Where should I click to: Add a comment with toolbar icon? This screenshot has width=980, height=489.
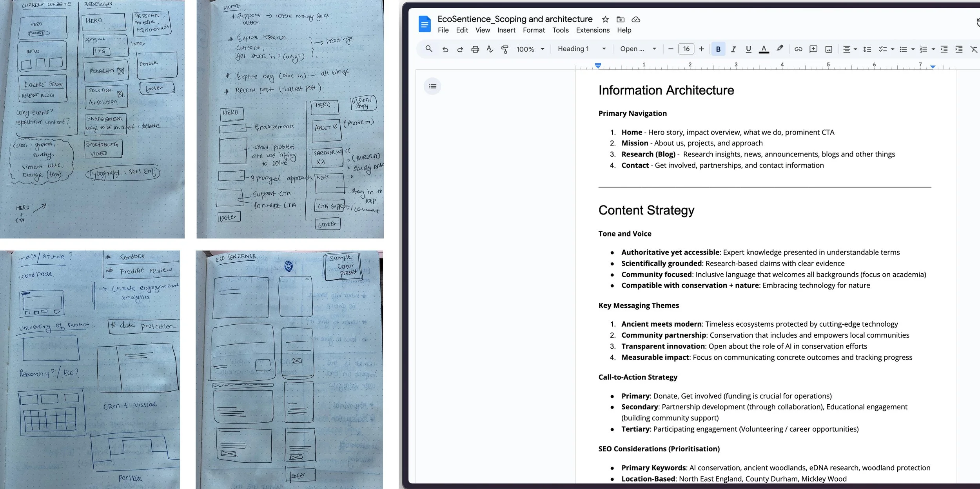[813, 49]
